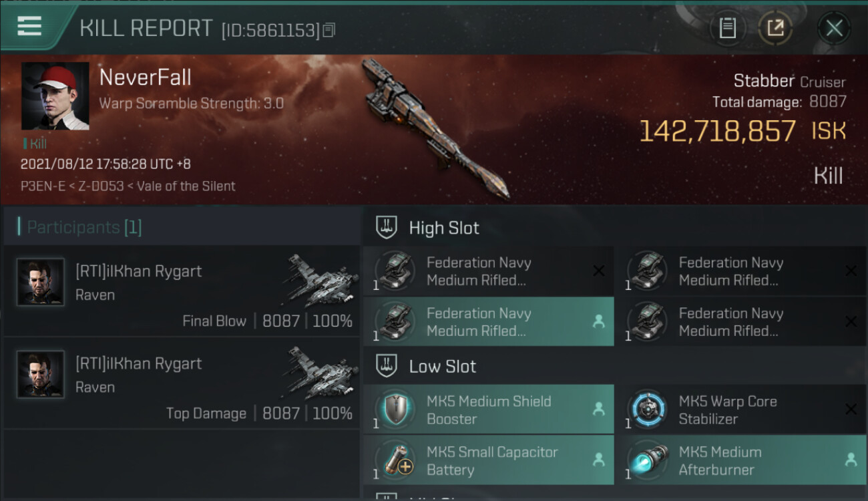Select the MK5 Medium Afterburner module
Viewport: 868px width, 501px height.
[x=740, y=460]
